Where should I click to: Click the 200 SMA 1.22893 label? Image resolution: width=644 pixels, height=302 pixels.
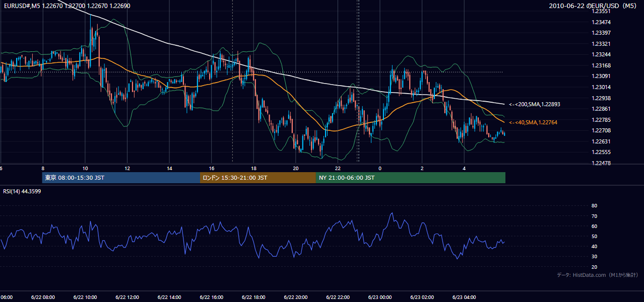(535, 104)
